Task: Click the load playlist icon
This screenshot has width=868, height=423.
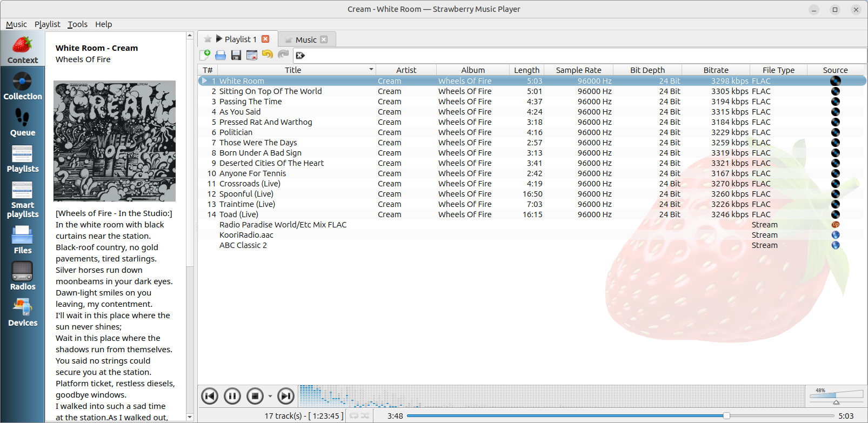Action: 221,55
